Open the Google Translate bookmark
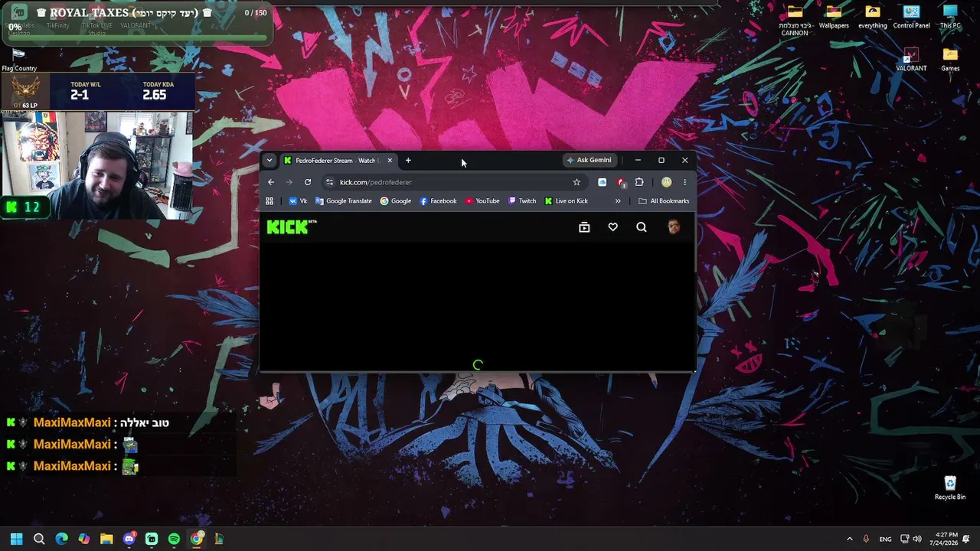This screenshot has width=980, height=551. pos(343,201)
